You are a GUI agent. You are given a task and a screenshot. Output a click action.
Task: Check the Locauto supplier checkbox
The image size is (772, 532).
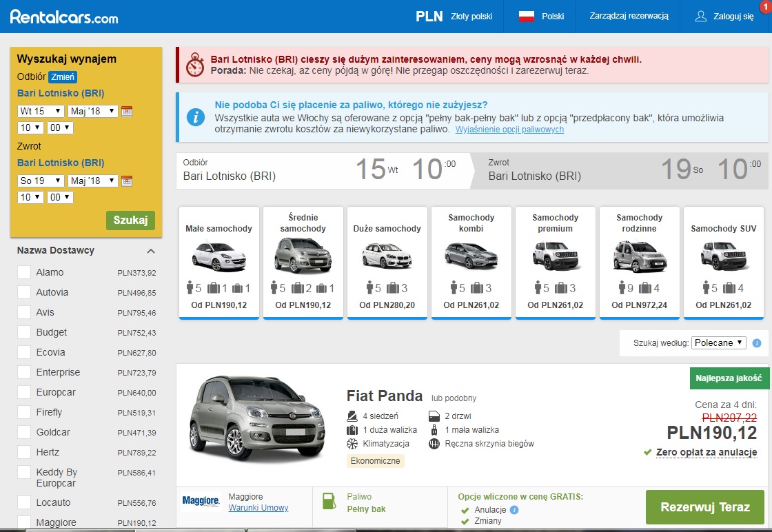(x=24, y=502)
